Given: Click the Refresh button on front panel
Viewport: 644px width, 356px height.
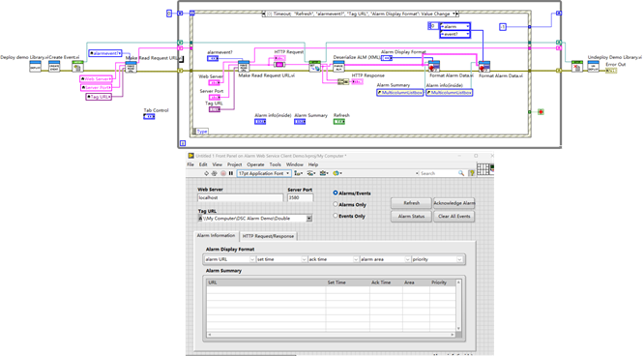Looking at the screenshot, I should tap(411, 203).
